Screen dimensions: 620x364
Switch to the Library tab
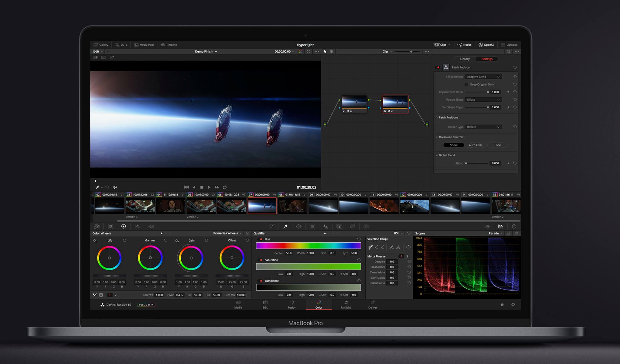coord(465,59)
